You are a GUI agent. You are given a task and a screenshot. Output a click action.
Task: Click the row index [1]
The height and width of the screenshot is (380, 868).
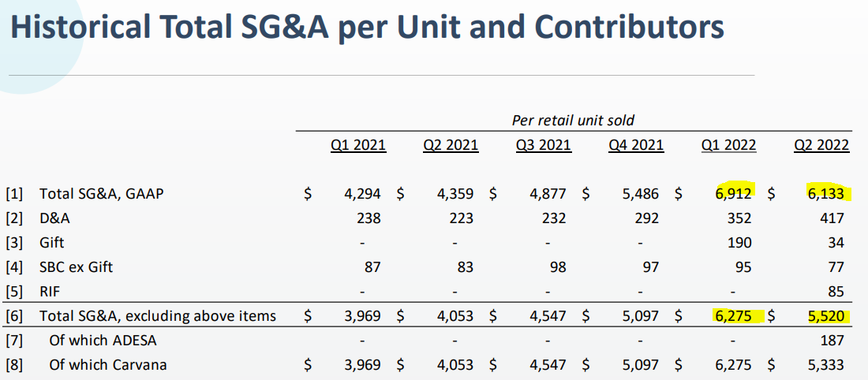pos(14,194)
